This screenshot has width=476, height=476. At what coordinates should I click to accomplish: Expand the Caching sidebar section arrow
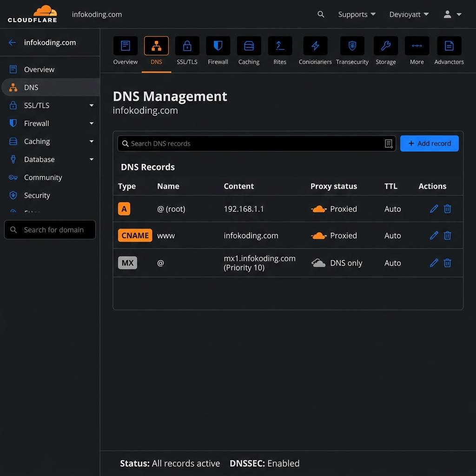(x=92, y=141)
